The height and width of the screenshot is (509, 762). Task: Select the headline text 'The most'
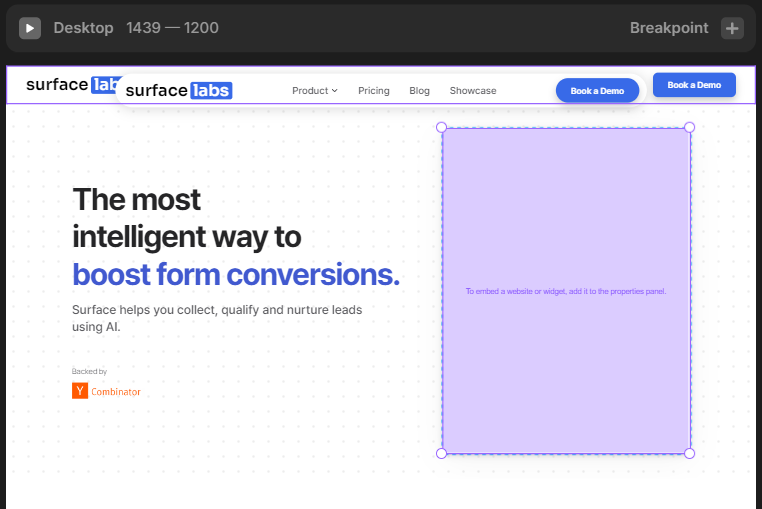[137, 200]
